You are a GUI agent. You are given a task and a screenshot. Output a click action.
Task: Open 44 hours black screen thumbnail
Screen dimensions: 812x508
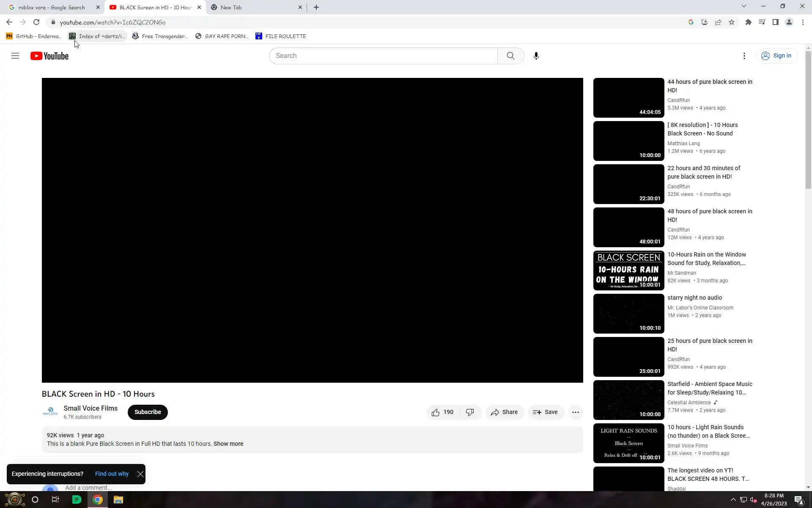click(628, 98)
